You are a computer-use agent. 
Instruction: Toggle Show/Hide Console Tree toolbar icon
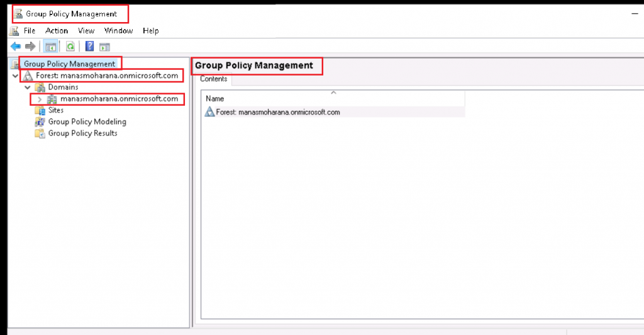click(x=49, y=47)
